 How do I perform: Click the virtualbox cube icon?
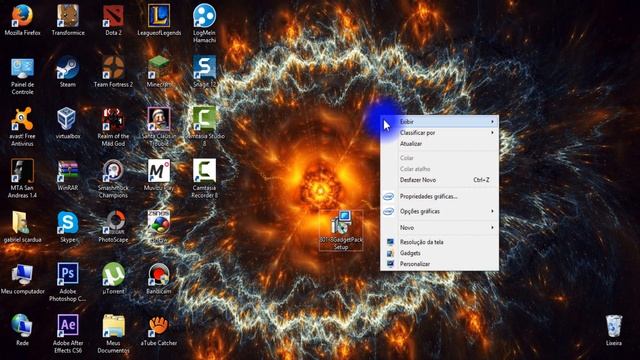click(x=68, y=119)
